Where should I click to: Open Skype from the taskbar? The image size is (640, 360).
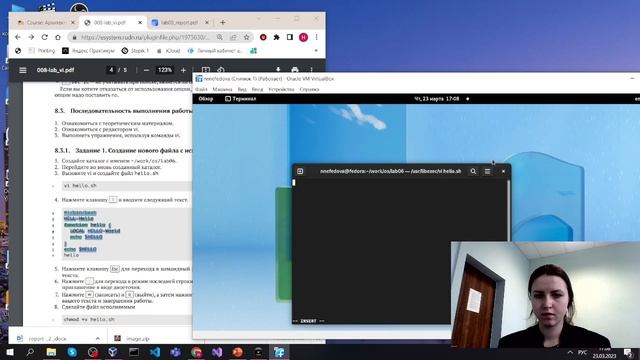point(72,352)
